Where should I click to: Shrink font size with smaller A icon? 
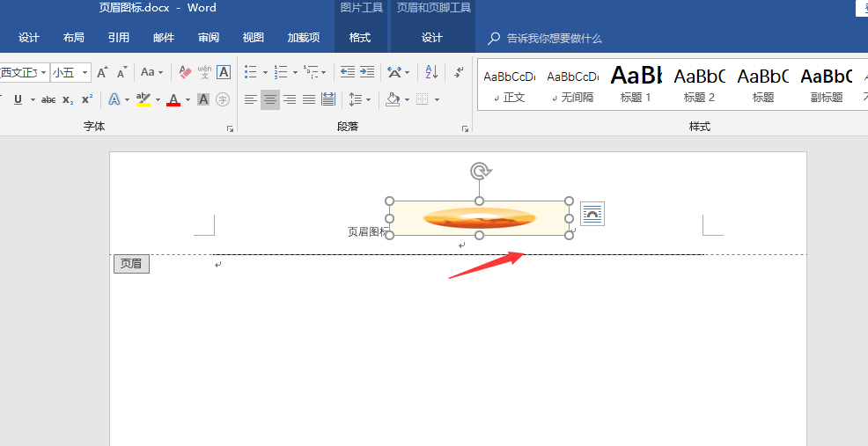121,72
